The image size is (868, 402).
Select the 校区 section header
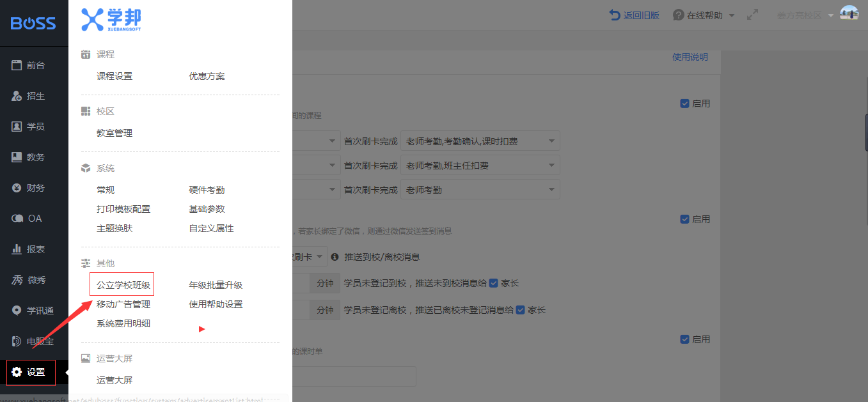coord(106,111)
